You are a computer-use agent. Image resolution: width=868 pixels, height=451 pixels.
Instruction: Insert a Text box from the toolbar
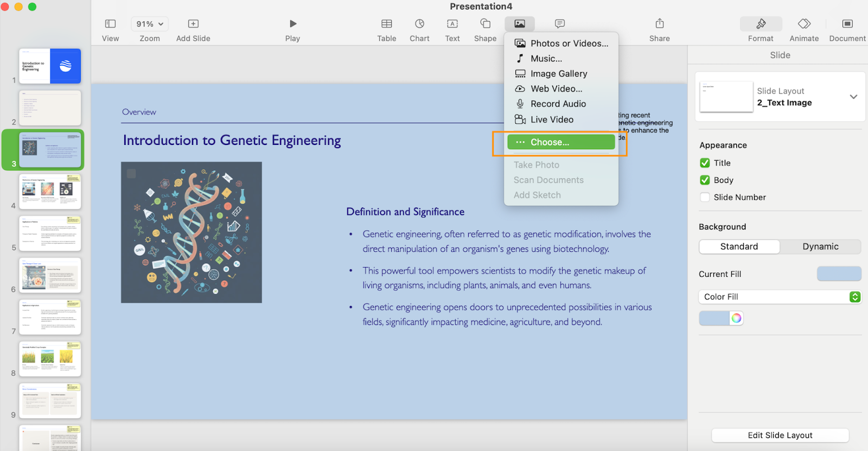pos(452,24)
